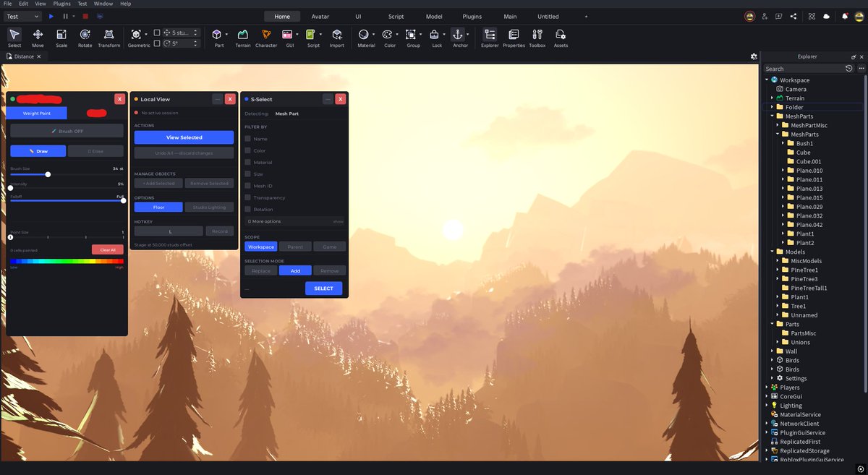Open the Properties panel

(x=514, y=37)
